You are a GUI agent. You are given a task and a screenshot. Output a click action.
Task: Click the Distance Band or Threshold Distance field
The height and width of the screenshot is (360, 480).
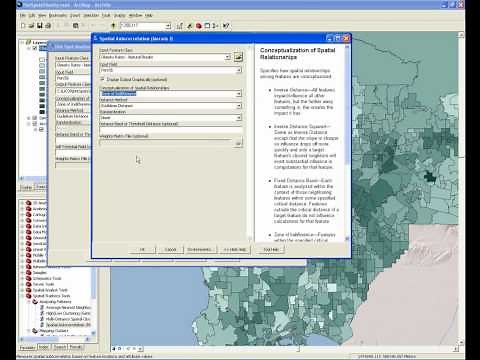pyautogui.click(x=170, y=130)
